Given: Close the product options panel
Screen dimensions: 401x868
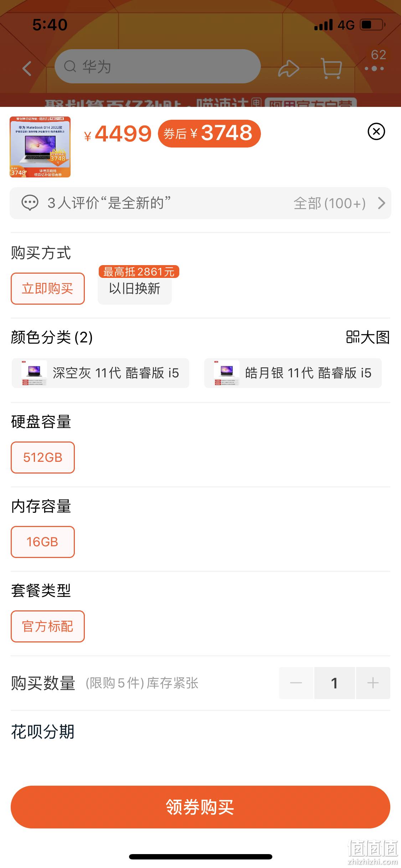Looking at the screenshot, I should point(376,131).
